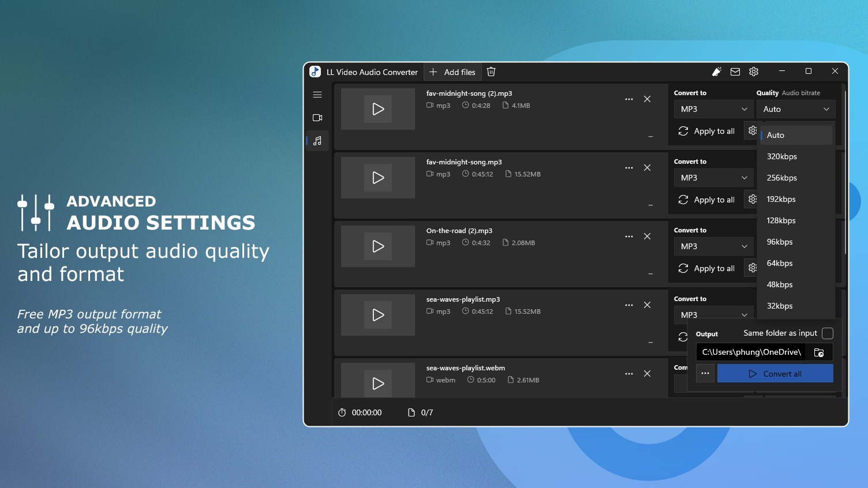Select 96kbps bitrate option
This screenshot has height=488, width=868.
click(796, 242)
